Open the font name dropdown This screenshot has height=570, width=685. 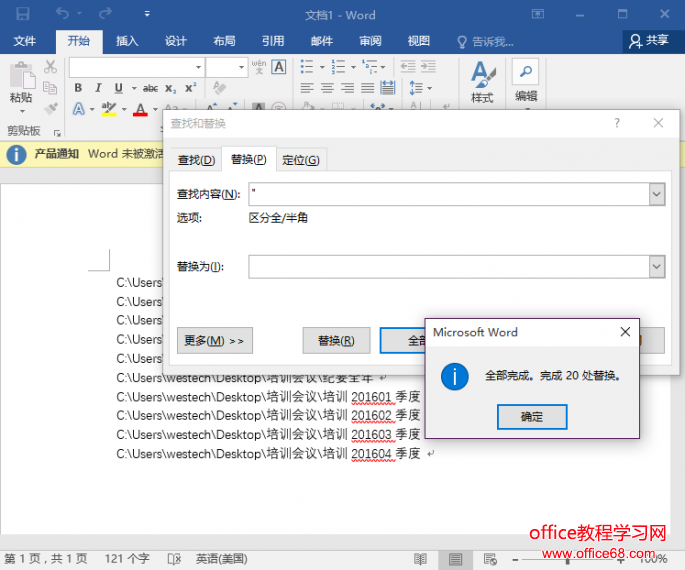pyautogui.click(x=197, y=67)
